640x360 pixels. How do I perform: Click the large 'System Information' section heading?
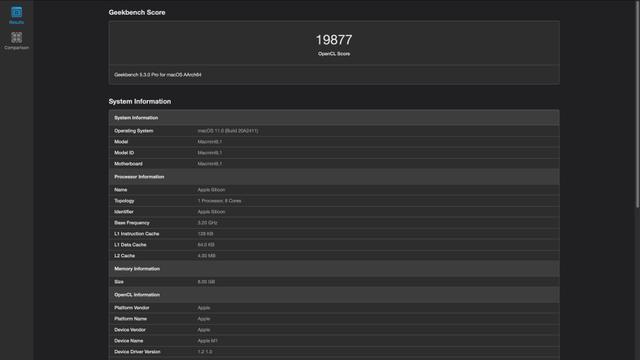[140, 101]
